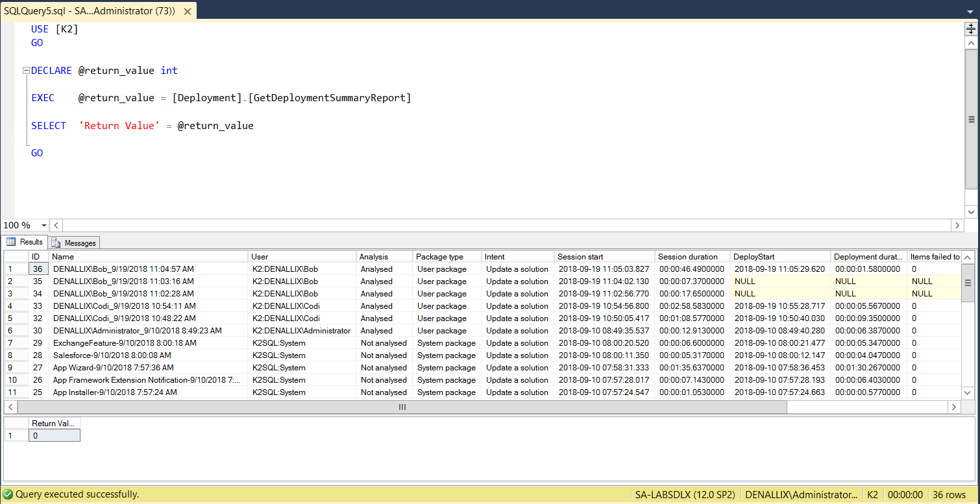The width and height of the screenshot is (980, 504).
Task: Click the editor split handle icon
Action: (x=971, y=29)
